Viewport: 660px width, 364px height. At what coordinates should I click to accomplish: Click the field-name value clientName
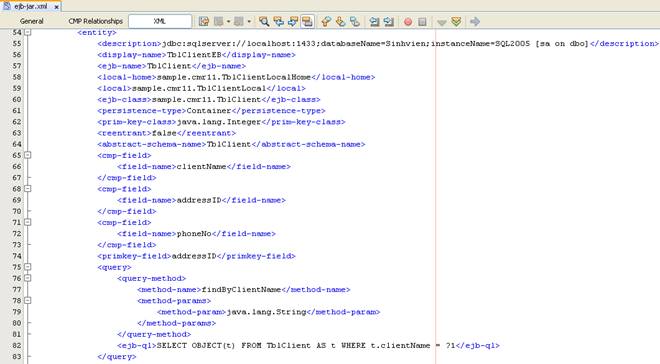point(202,167)
